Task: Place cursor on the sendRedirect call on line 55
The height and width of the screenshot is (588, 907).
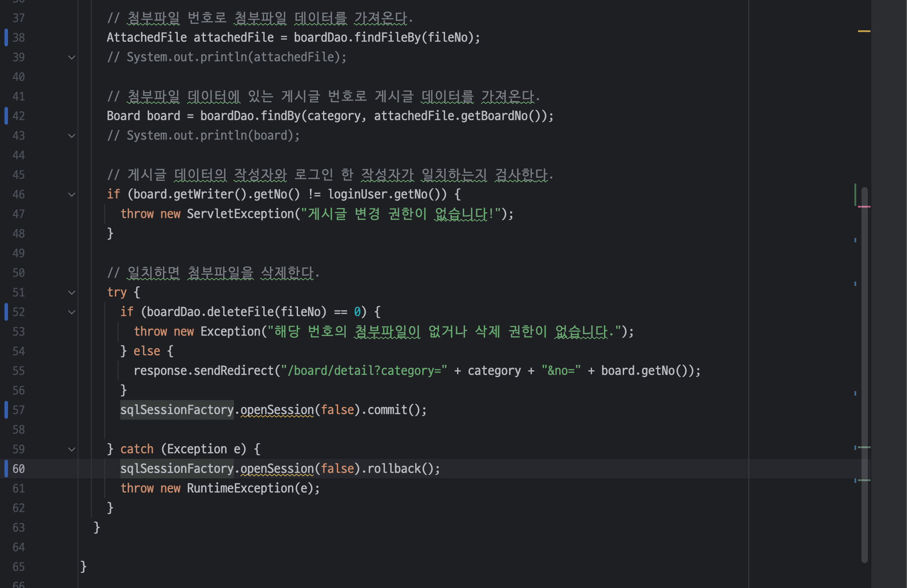Action: [x=233, y=371]
